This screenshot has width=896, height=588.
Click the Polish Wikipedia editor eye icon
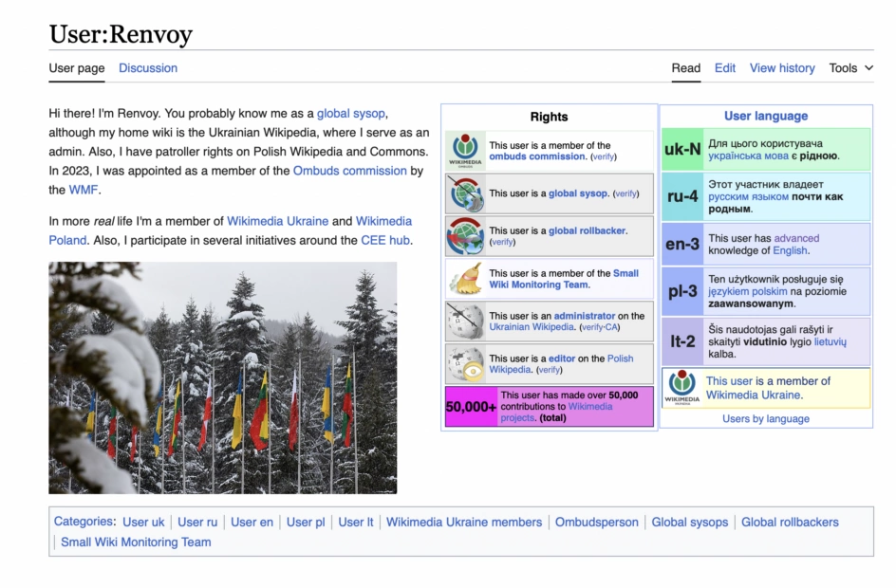coord(465,363)
